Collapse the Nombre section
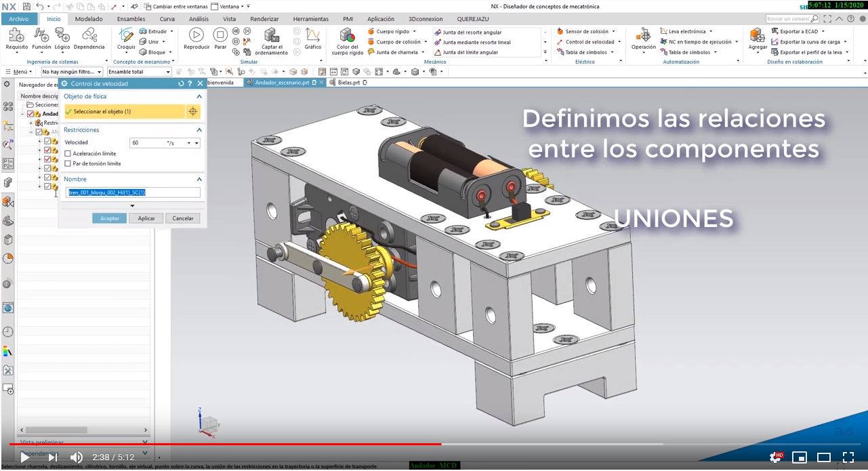This screenshot has height=471, width=868. coord(199,179)
